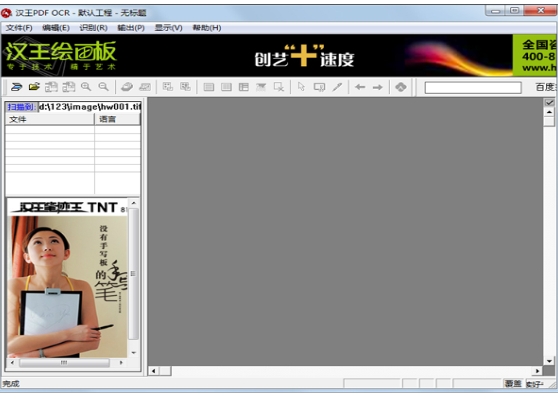Image resolution: width=558 pixels, height=399 pixels.
Task: Open a file with the folder icon
Action: tap(35, 87)
